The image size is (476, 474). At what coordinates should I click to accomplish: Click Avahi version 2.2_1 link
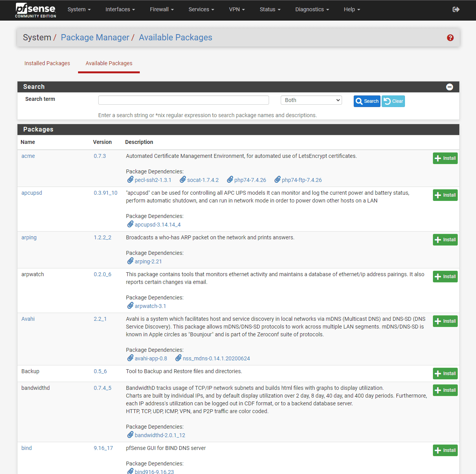tap(100, 319)
